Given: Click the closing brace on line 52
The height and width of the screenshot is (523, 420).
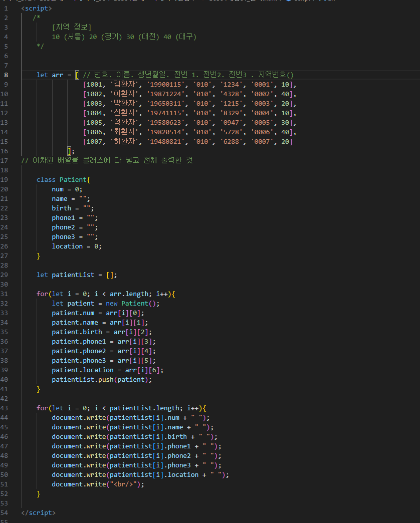Looking at the screenshot, I should 39,494.
